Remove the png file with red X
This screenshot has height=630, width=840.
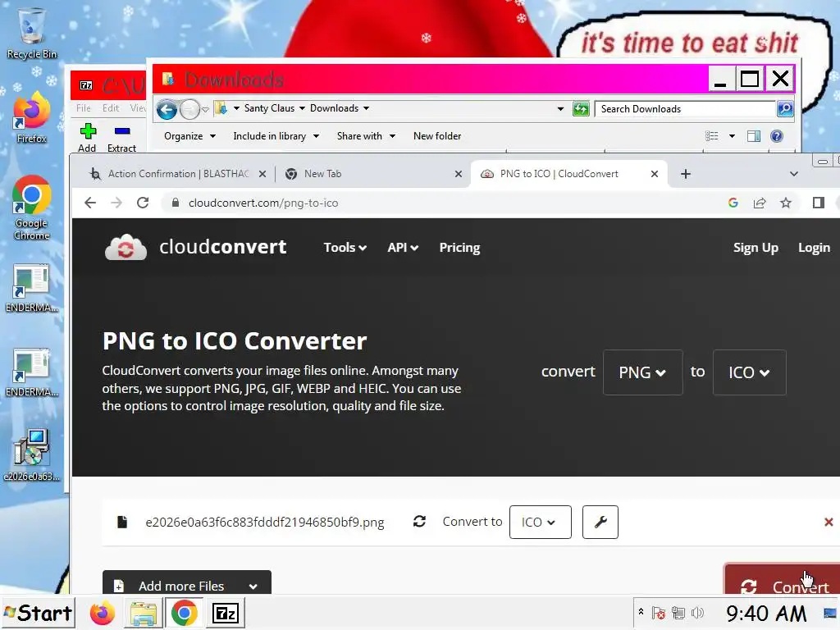[x=829, y=522]
